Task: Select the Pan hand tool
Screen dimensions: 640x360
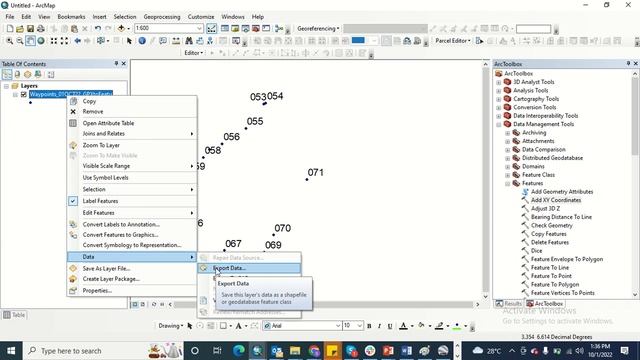Action: pyautogui.click(x=30, y=41)
